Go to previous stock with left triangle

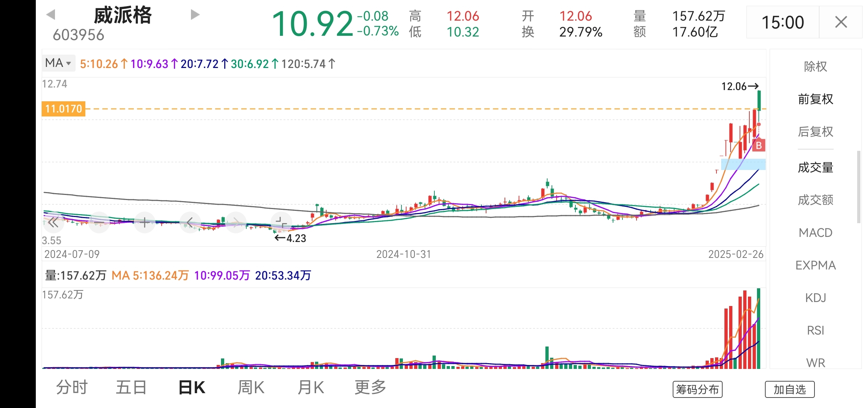[x=51, y=15]
